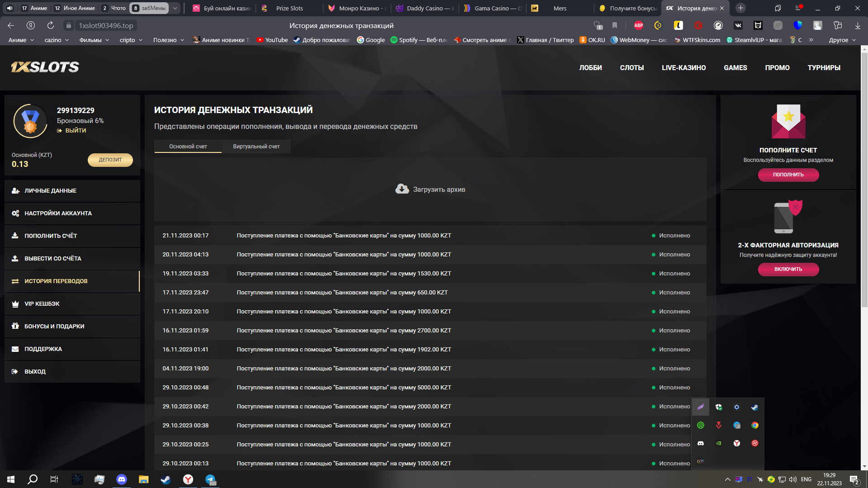Screen dimensions: 868x488
Task: Open the Другое bookmarks dropdown
Action: pos(842,40)
